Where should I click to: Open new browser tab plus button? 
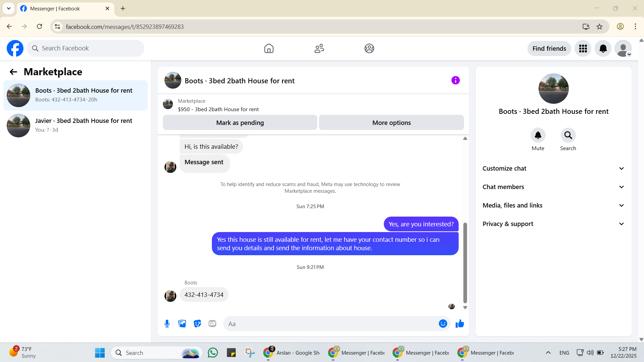coord(123,9)
